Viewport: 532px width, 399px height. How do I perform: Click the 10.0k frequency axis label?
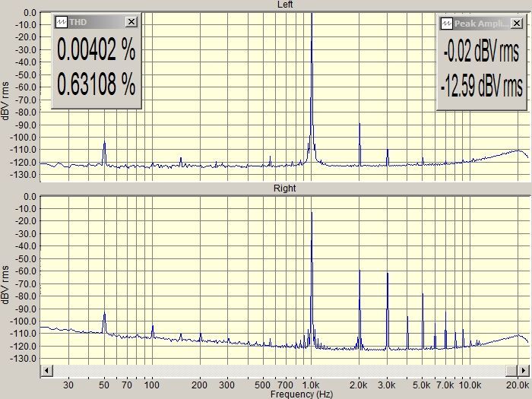click(x=470, y=385)
